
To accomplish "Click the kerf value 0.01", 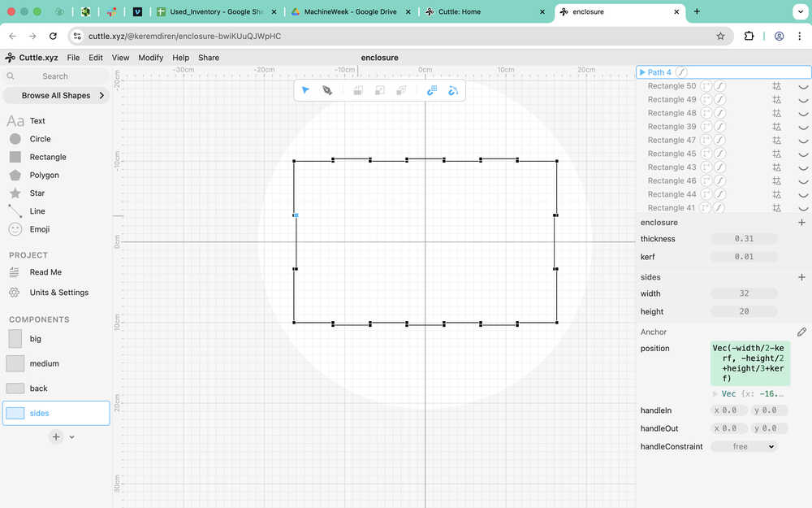I will 744,257.
